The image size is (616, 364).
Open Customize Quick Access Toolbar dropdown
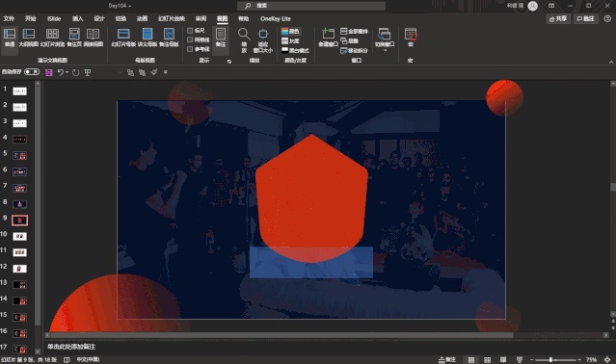[x=166, y=72]
